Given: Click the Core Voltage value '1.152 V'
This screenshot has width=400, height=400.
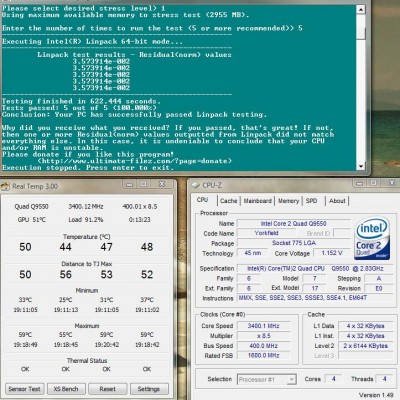Looking at the screenshot, I should [332, 253].
